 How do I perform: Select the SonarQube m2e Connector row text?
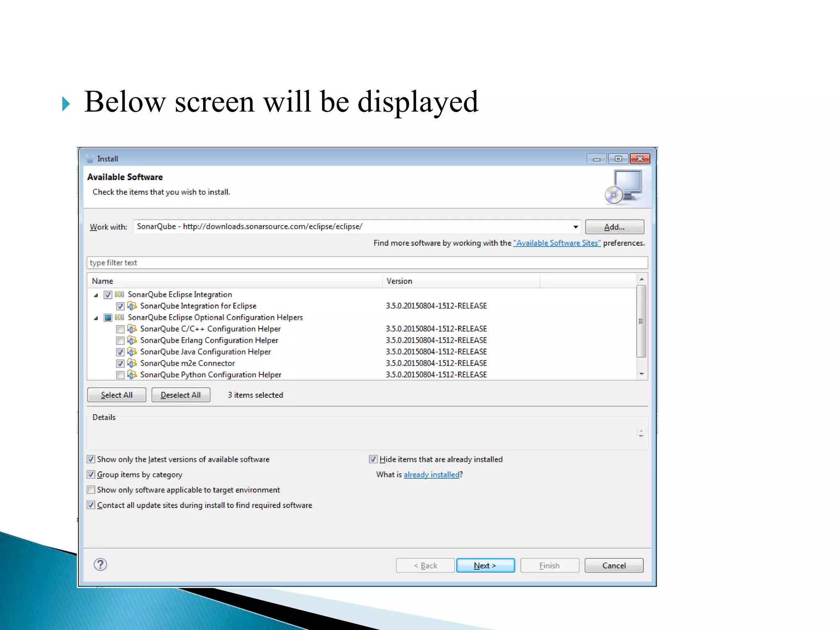click(x=187, y=363)
